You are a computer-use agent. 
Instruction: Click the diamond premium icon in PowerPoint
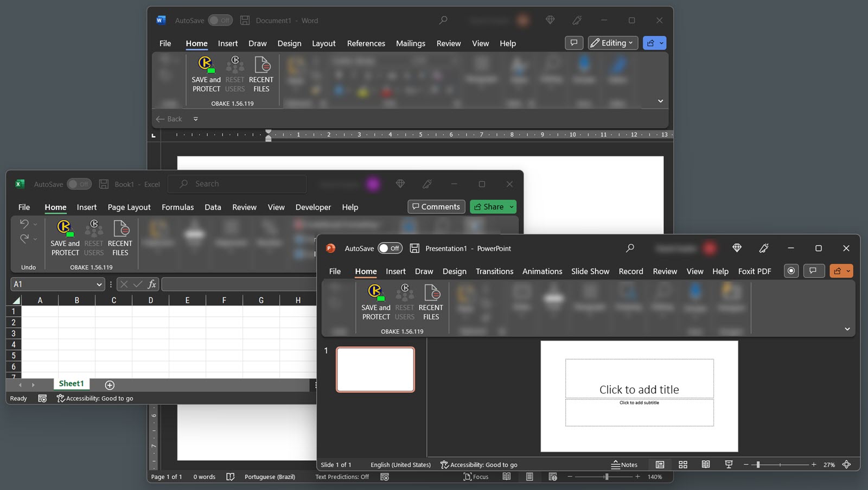click(x=737, y=248)
